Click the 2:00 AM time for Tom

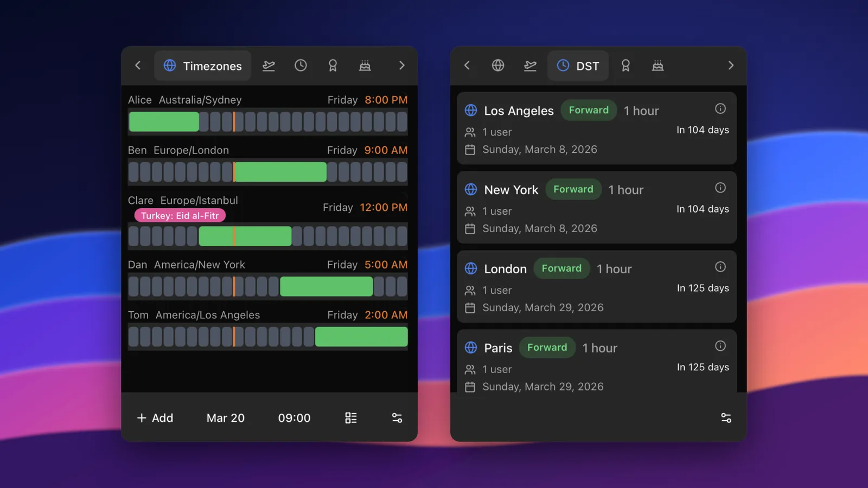click(386, 315)
